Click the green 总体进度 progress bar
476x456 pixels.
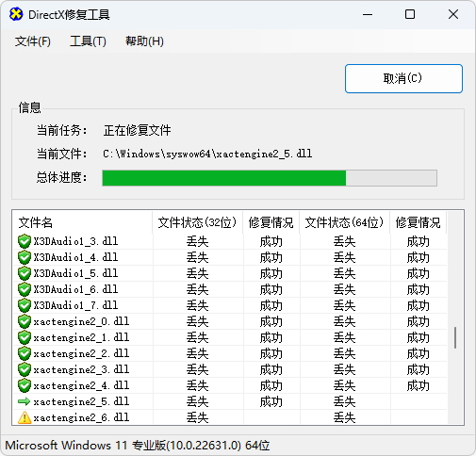point(270,178)
